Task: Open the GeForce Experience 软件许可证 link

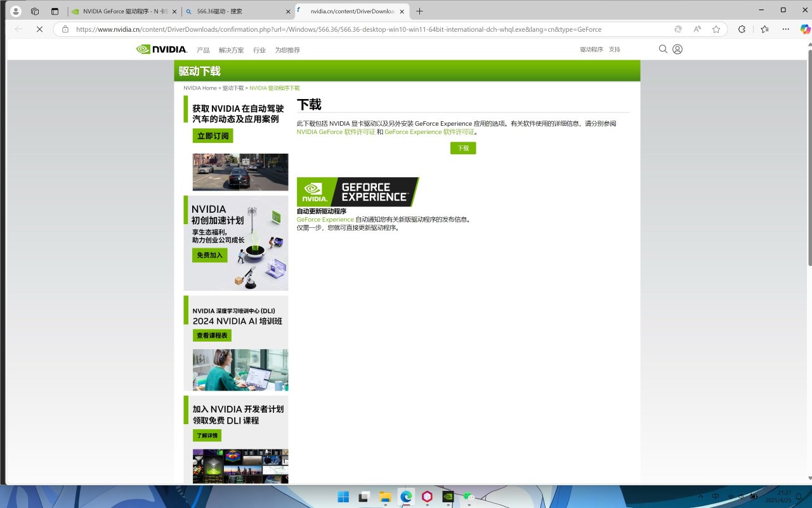Action: coord(429,132)
